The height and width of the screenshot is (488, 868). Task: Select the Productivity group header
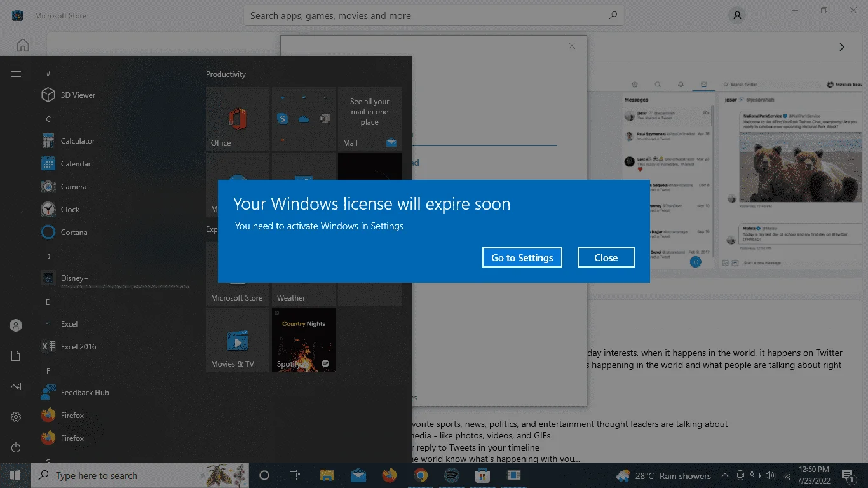(x=226, y=74)
